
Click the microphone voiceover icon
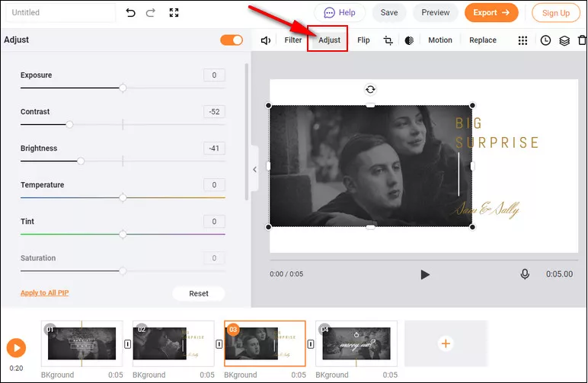pos(525,274)
